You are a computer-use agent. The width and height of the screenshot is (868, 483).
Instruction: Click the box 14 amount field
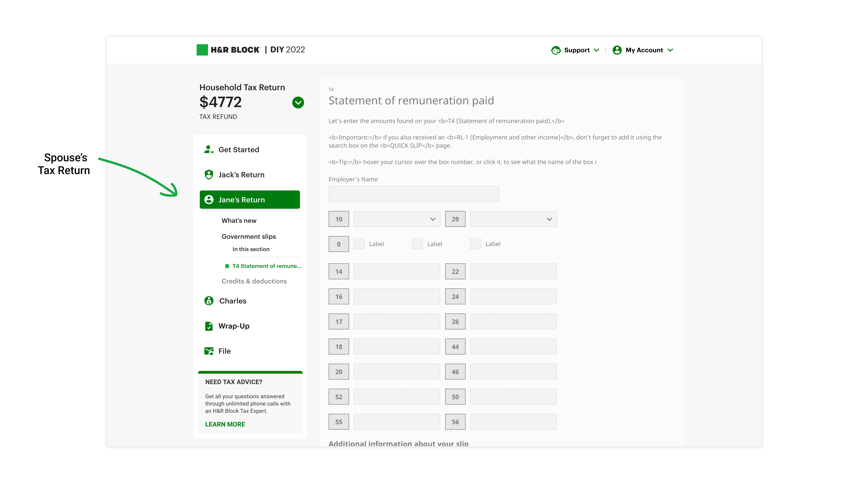tap(397, 272)
